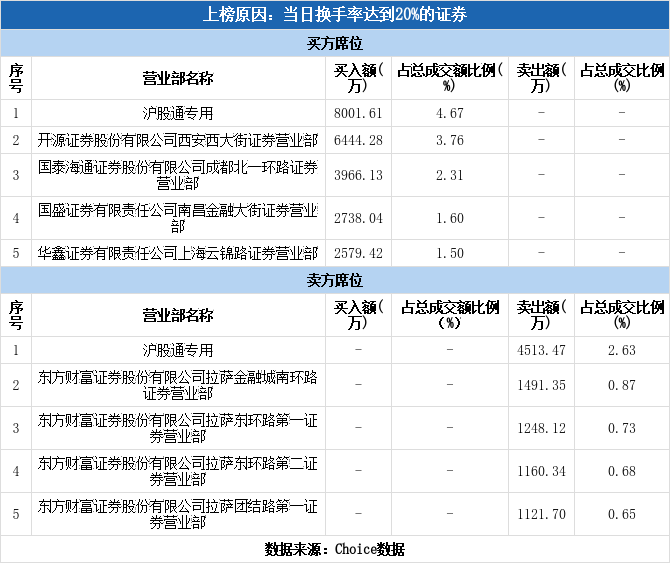Click the sell-side 卖出额(万) column header
This screenshot has height=563, width=670.
[541, 315]
